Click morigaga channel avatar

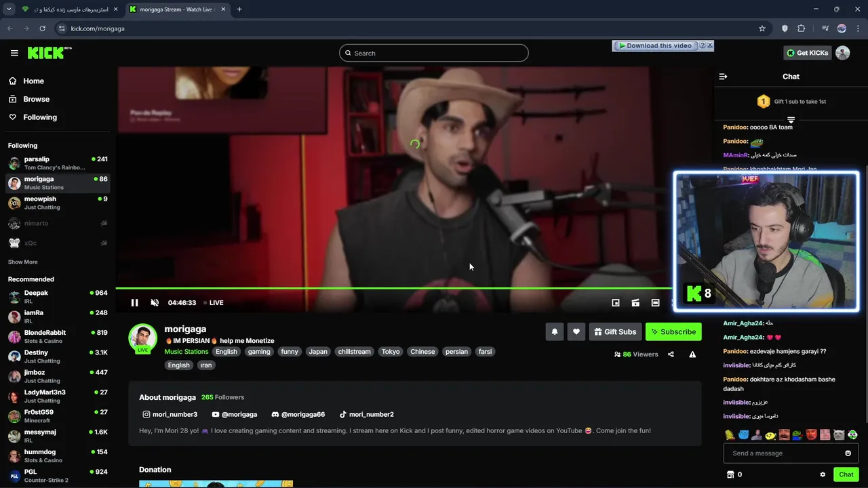tap(143, 338)
